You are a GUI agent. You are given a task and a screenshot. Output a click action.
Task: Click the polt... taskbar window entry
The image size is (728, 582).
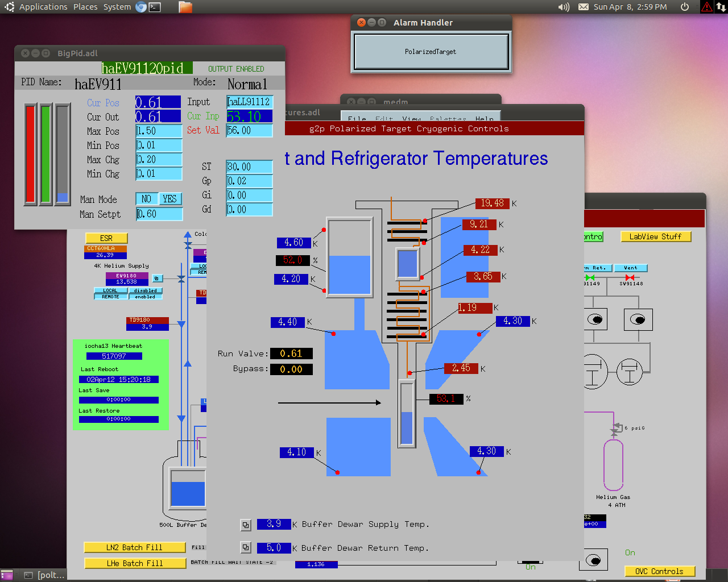(44, 575)
